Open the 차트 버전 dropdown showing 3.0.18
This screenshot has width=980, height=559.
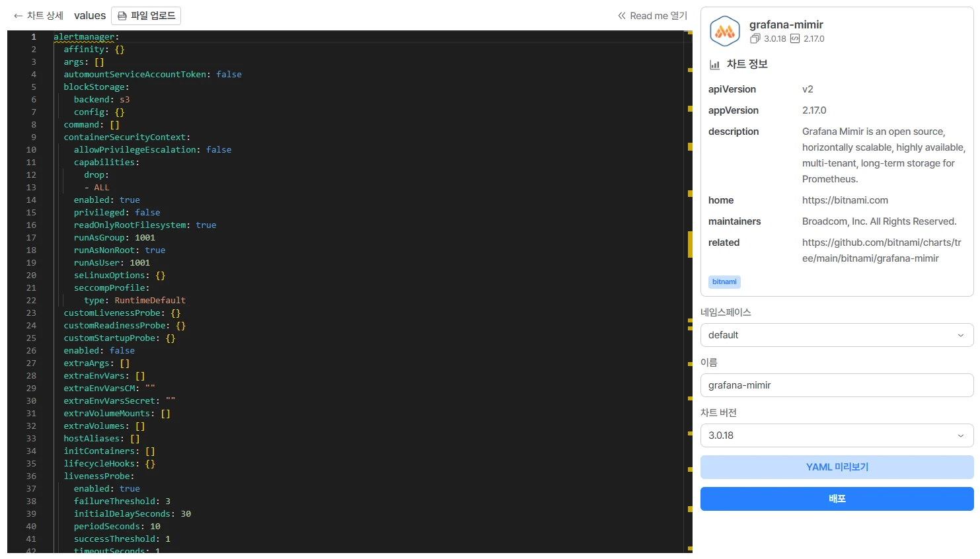click(x=837, y=435)
